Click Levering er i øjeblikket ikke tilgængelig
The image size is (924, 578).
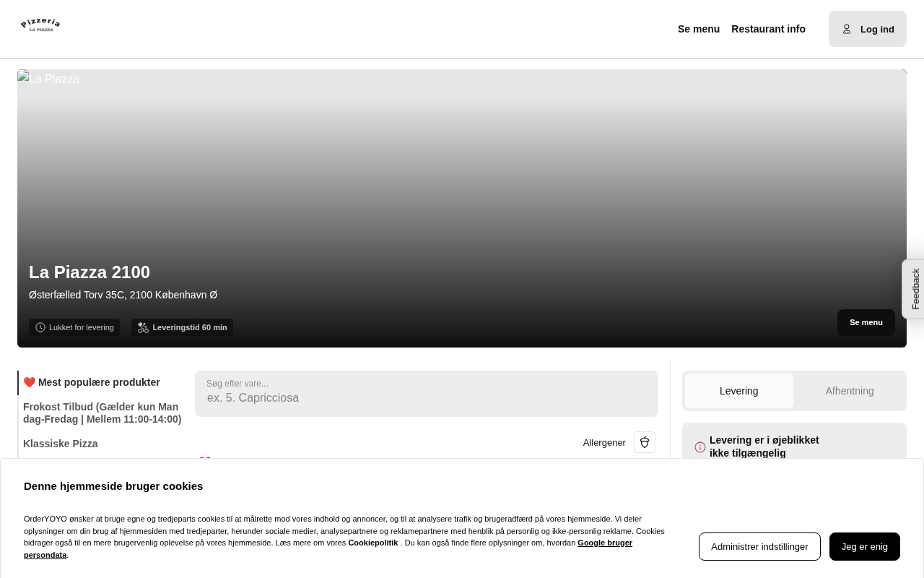pos(764,447)
